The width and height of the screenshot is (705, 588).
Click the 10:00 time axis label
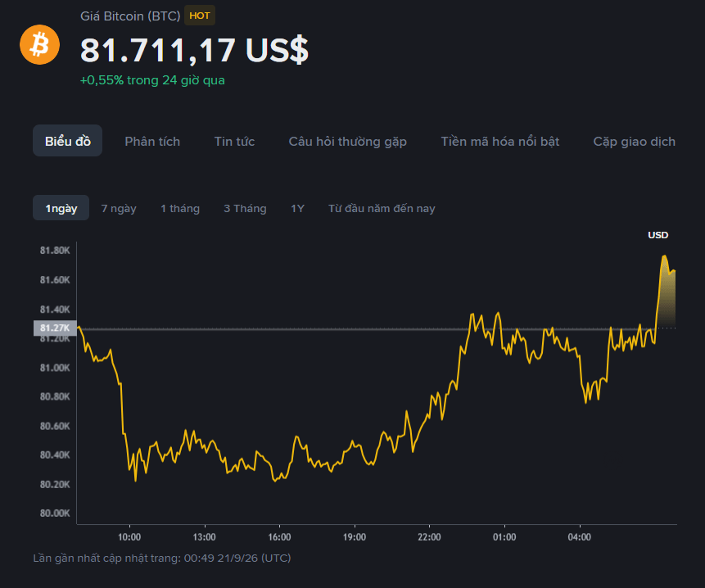point(129,536)
